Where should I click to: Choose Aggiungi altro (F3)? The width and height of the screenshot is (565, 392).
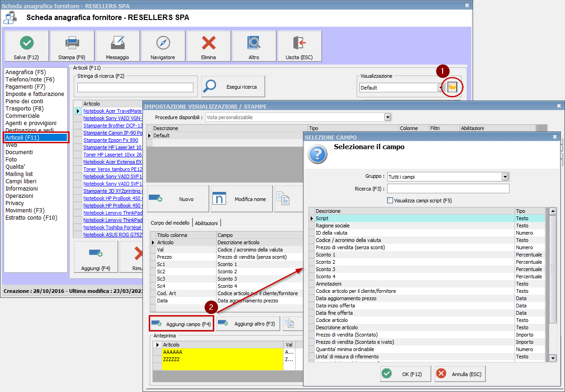248,323
